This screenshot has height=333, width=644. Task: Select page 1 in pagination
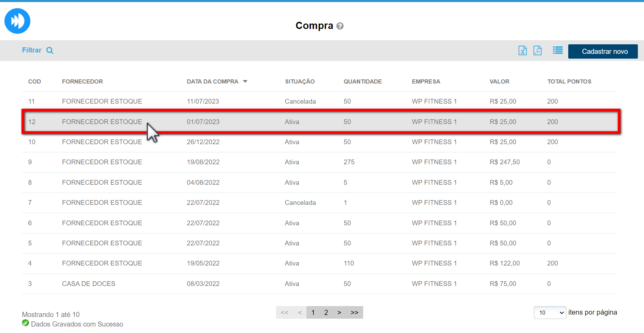[313, 313]
